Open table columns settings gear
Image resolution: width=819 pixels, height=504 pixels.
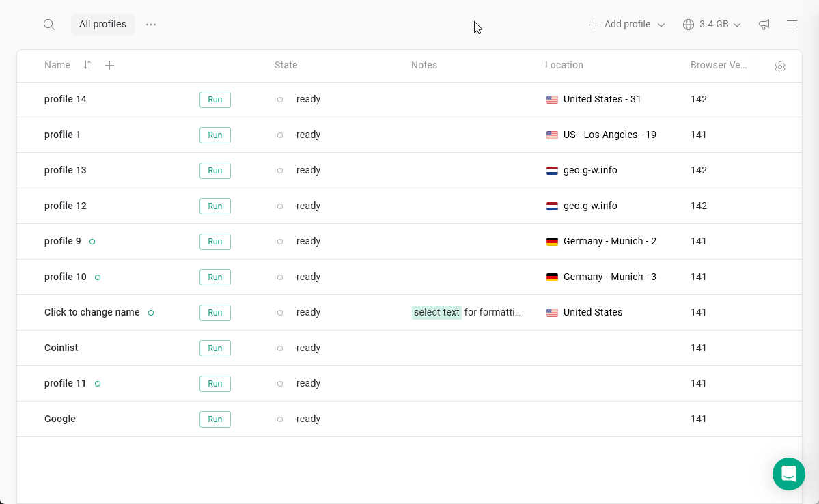(x=780, y=66)
